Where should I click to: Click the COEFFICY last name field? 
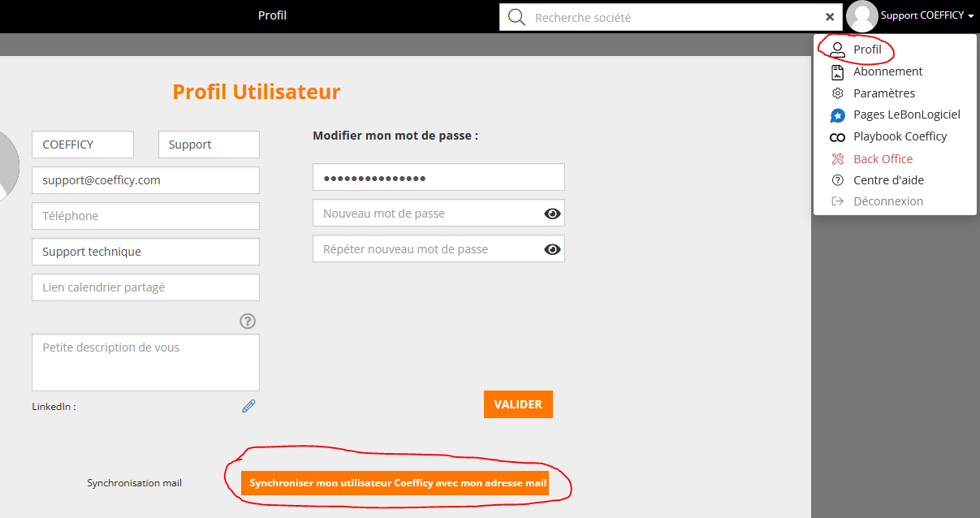[83, 145]
